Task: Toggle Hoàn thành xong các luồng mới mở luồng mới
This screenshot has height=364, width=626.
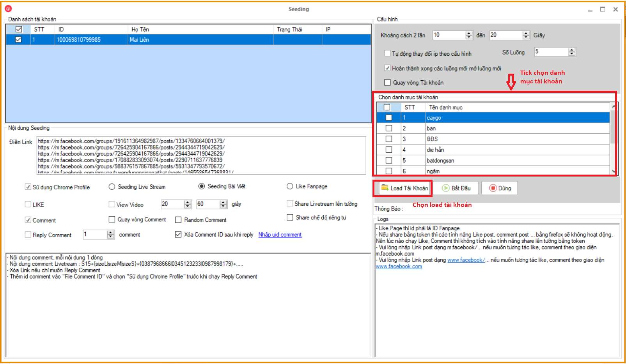Action: (x=387, y=68)
